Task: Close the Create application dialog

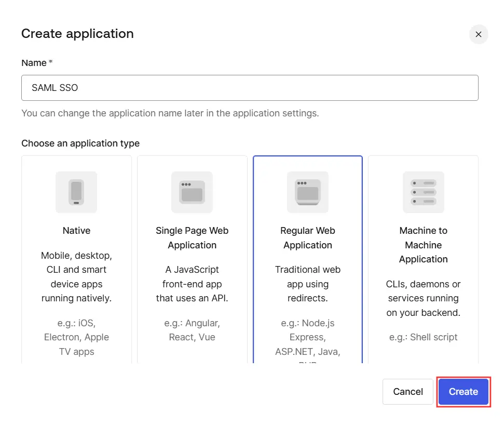Action: [478, 34]
